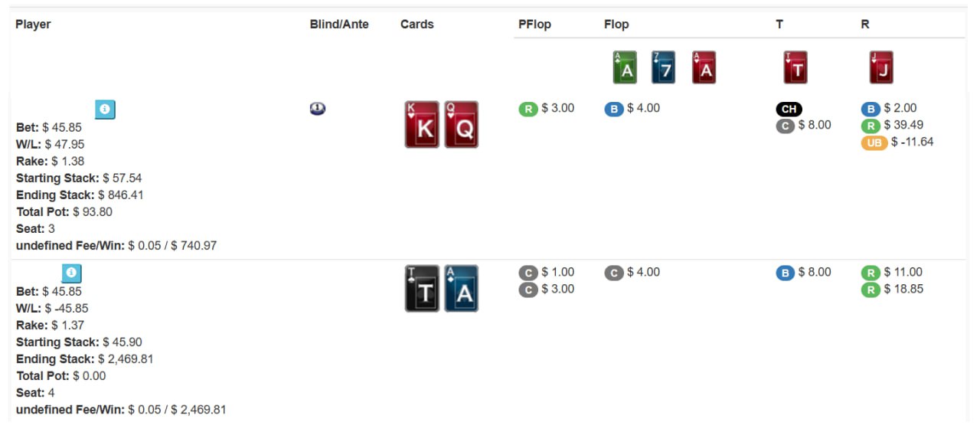Screen dimensions: 980x432
Task: Click the black Ten hole card
Action: pyautogui.click(x=422, y=289)
